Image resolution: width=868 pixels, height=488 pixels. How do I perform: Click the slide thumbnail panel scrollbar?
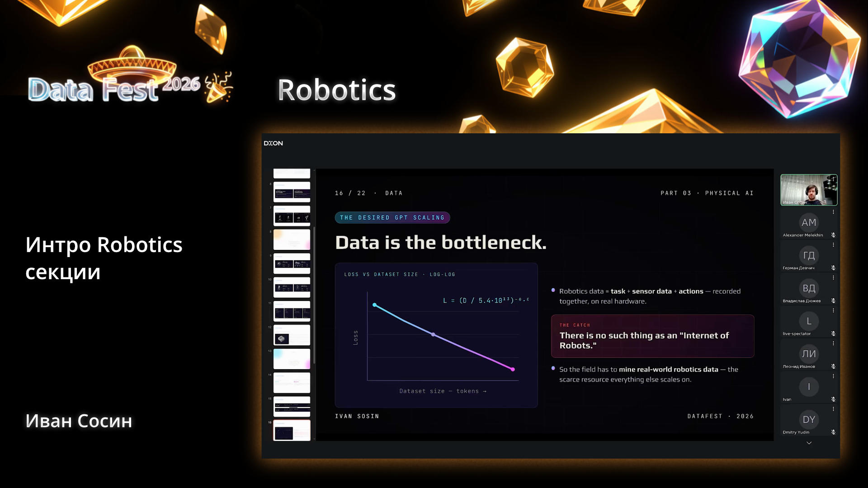pyautogui.click(x=314, y=296)
